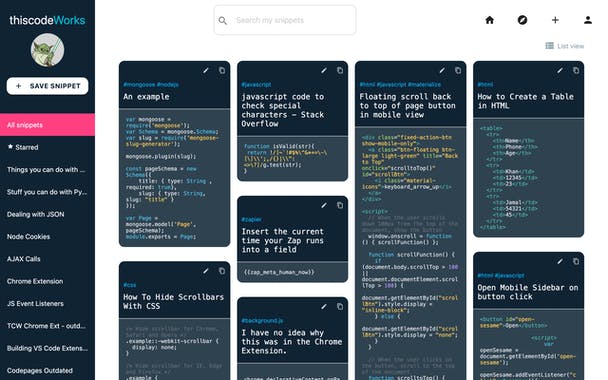
Task: Copy the Hide Scrollbars With CSS snippet
Action: (222, 271)
